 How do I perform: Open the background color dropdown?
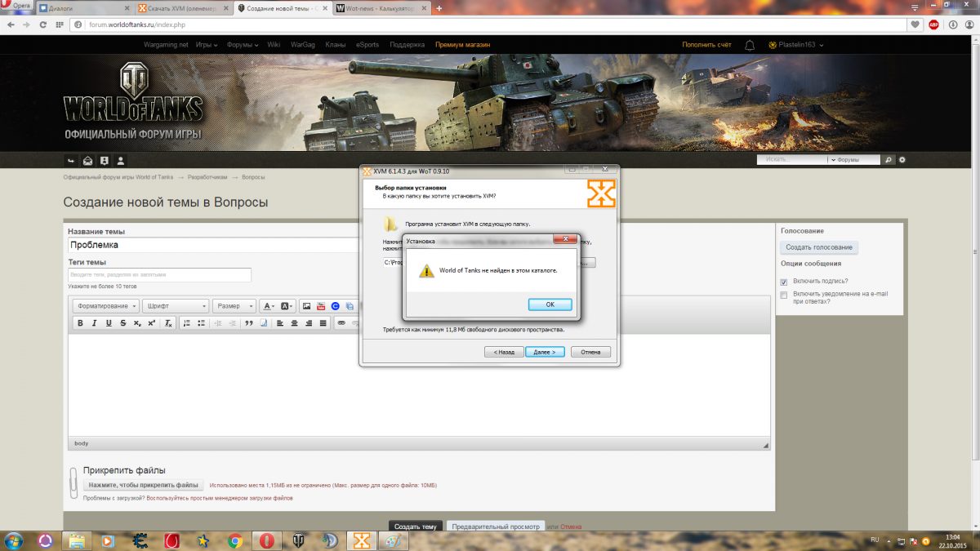[287, 306]
